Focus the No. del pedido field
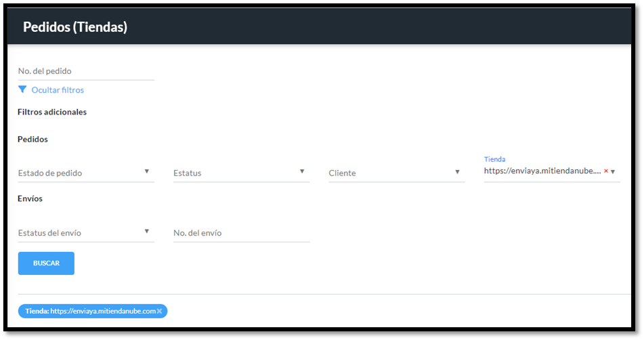Viewport: 644px width, 340px height. (x=85, y=71)
